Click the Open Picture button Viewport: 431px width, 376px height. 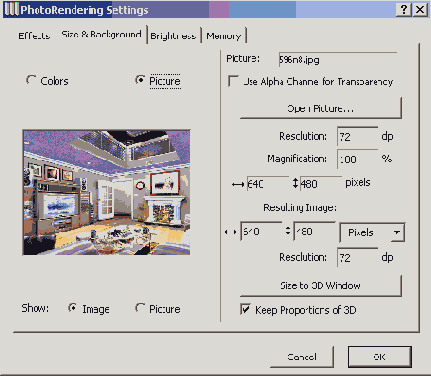pos(320,108)
